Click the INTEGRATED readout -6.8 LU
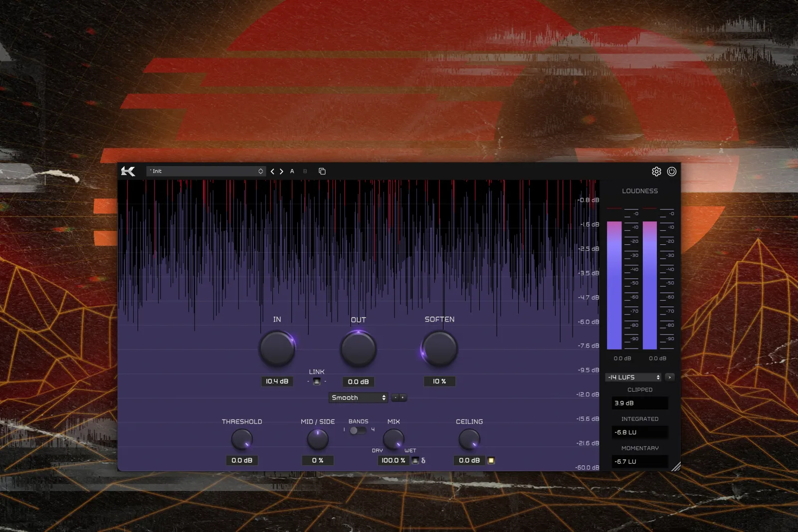The image size is (798, 532). pos(640,432)
